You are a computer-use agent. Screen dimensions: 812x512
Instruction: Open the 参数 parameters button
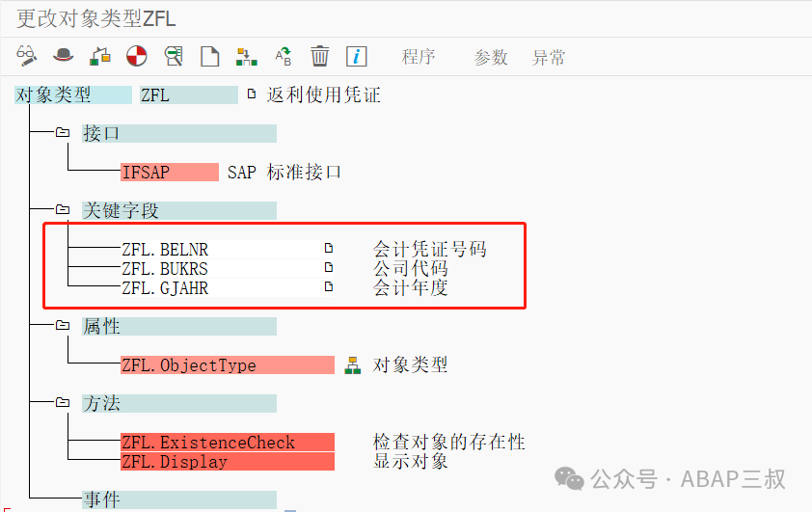[x=491, y=57]
